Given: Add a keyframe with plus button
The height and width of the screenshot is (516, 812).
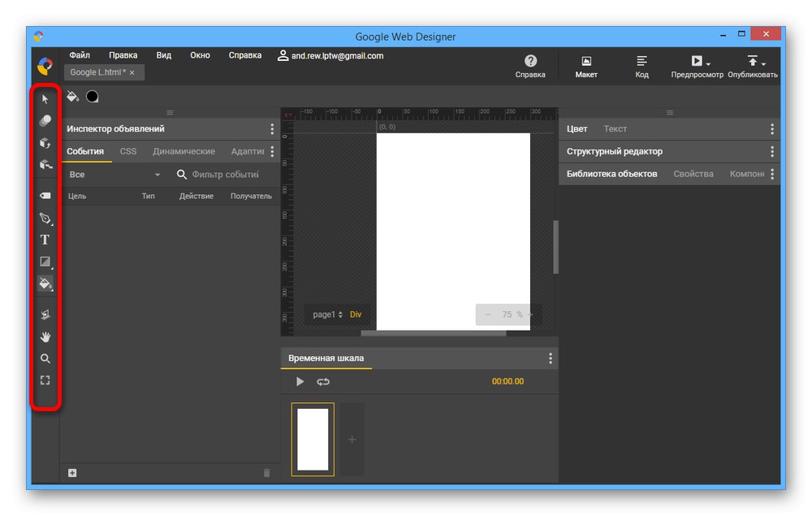Looking at the screenshot, I should point(352,440).
